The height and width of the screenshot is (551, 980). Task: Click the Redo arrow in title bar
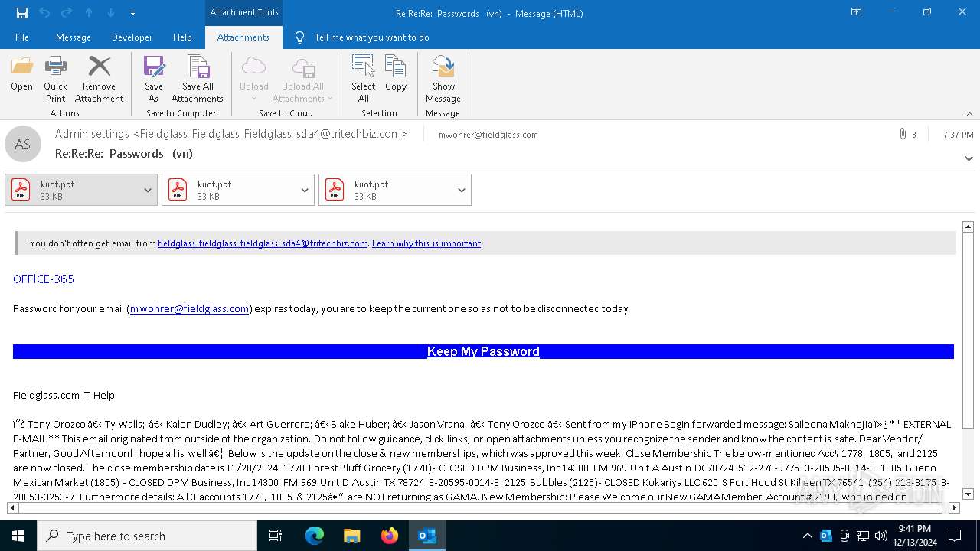67,13
